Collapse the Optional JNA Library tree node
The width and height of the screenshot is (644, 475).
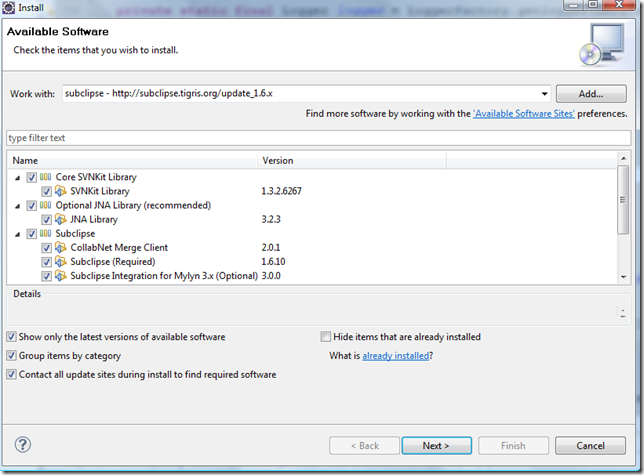(x=17, y=206)
